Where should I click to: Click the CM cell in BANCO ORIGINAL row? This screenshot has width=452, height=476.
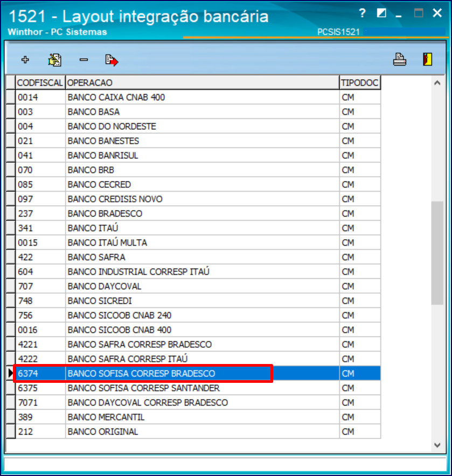(360, 432)
